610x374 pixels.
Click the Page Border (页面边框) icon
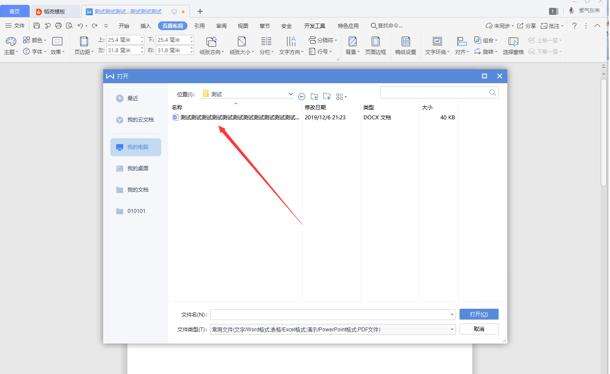click(375, 41)
